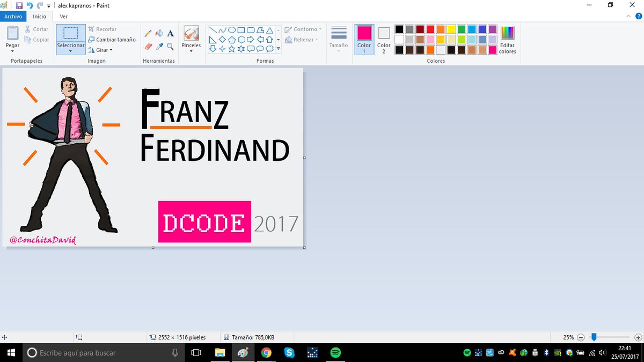Click the canvas bottom-right resize handle
This screenshot has height=362, width=644.
pos(304,247)
